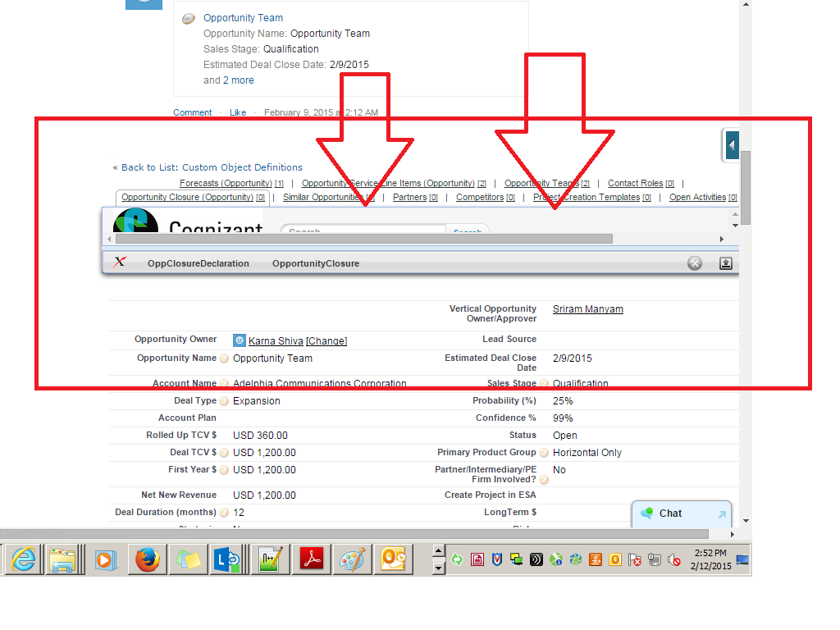Open Outlook from the taskbar
Screen dimensions: 840x630
pyautogui.click(x=393, y=559)
